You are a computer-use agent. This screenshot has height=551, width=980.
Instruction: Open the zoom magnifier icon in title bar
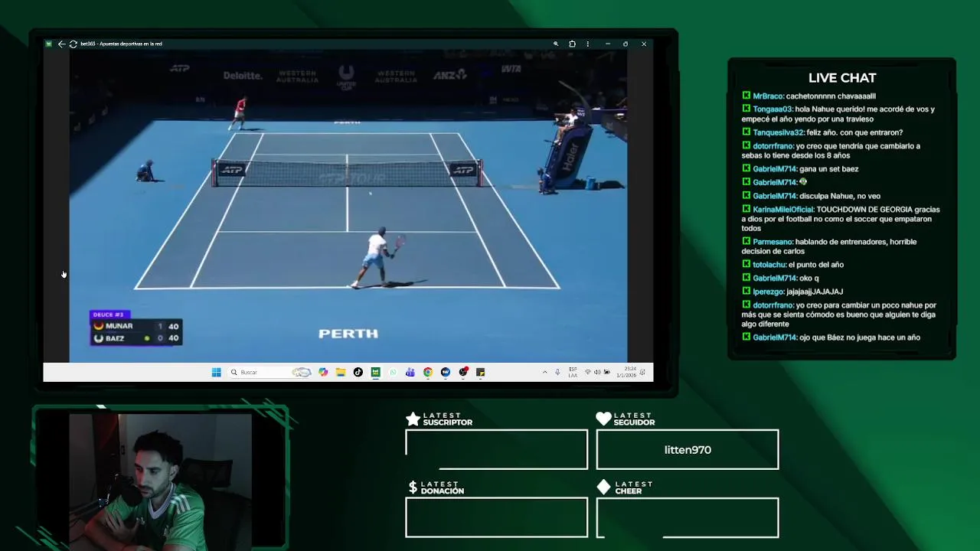point(556,44)
